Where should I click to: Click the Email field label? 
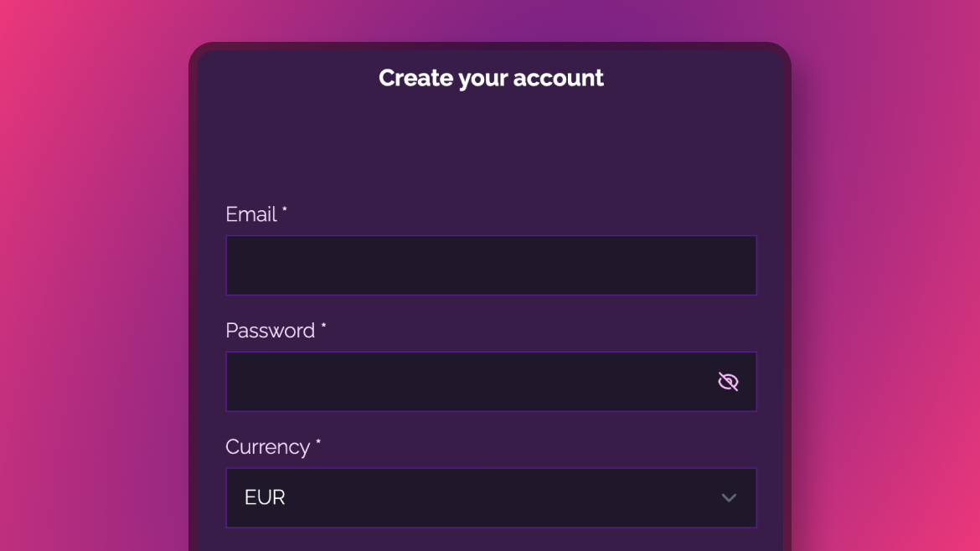pos(251,214)
